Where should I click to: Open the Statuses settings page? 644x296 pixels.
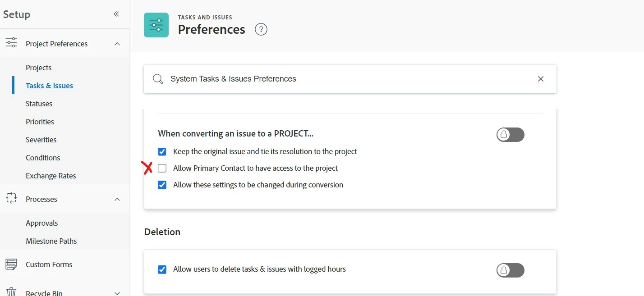point(39,104)
